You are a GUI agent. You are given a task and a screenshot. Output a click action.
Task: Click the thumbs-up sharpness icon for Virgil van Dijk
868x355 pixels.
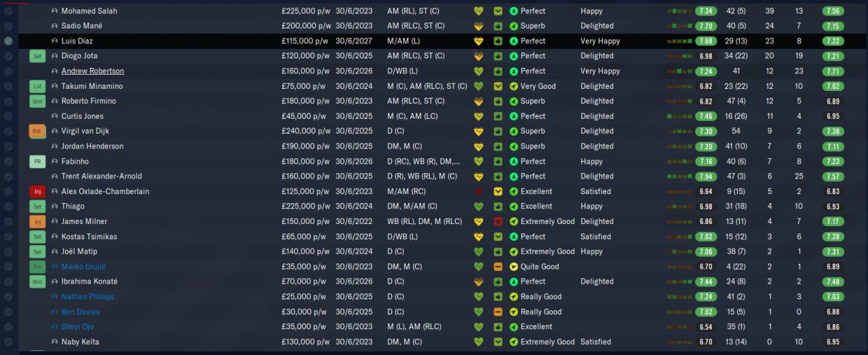(x=498, y=131)
